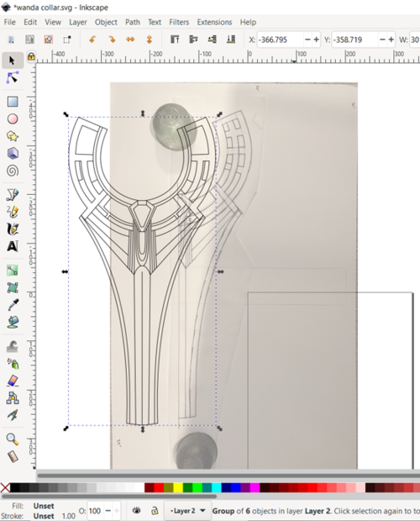Click the opacity value field
Screen dimensions: 420x521
click(95, 511)
